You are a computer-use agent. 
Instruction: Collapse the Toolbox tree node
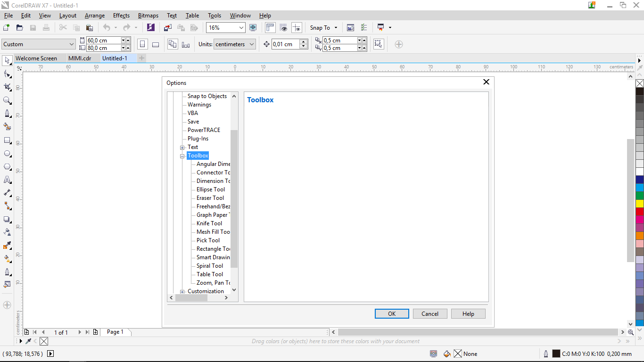(182, 156)
